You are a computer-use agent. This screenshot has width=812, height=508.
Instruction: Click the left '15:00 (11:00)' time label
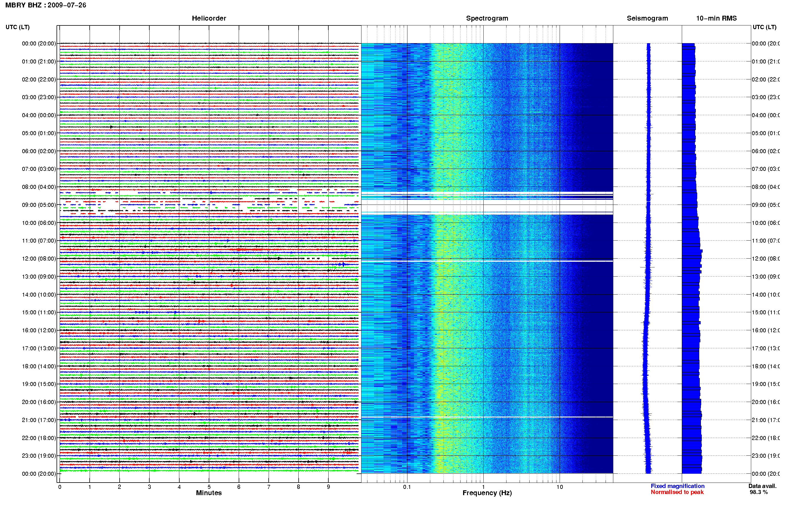click(x=39, y=313)
